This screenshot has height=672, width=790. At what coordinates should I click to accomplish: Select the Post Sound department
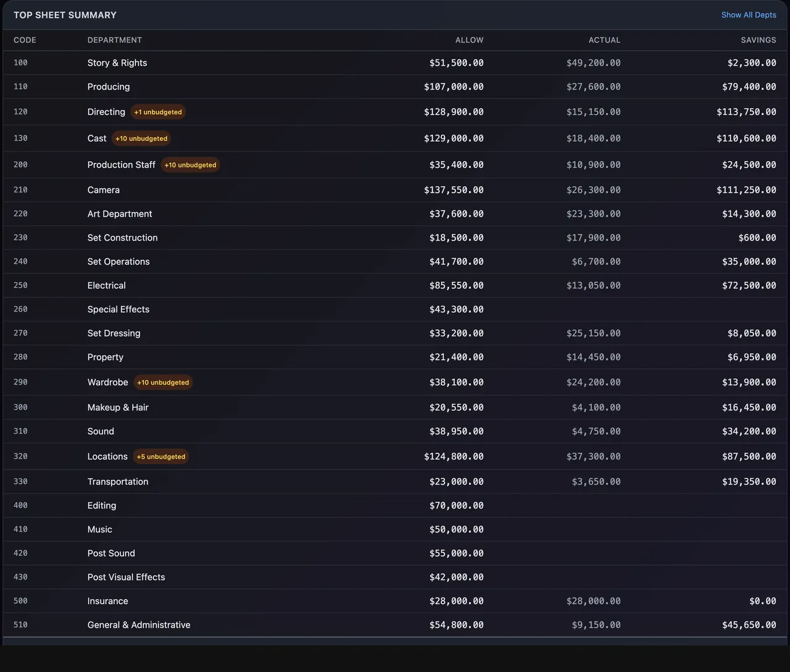click(x=111, y=554)
